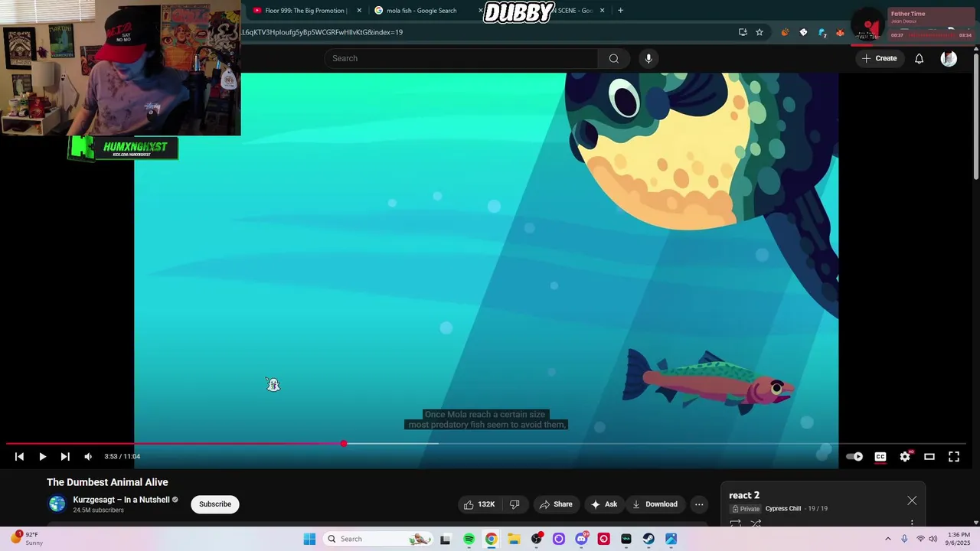Open playlist three-dot options menu
The height and width of the screenshot is (551, 980).
pos(912,523)
